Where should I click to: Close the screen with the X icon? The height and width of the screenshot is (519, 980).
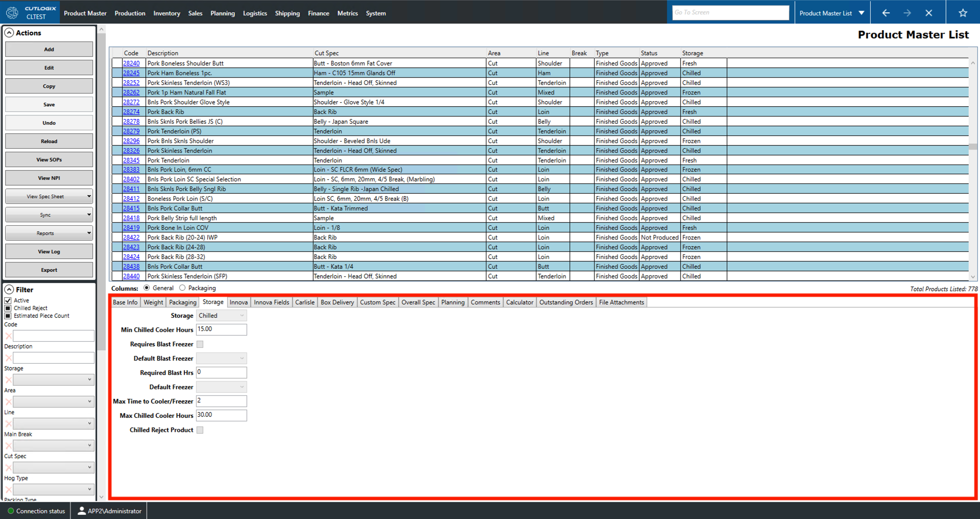click(x=929, y=13)
